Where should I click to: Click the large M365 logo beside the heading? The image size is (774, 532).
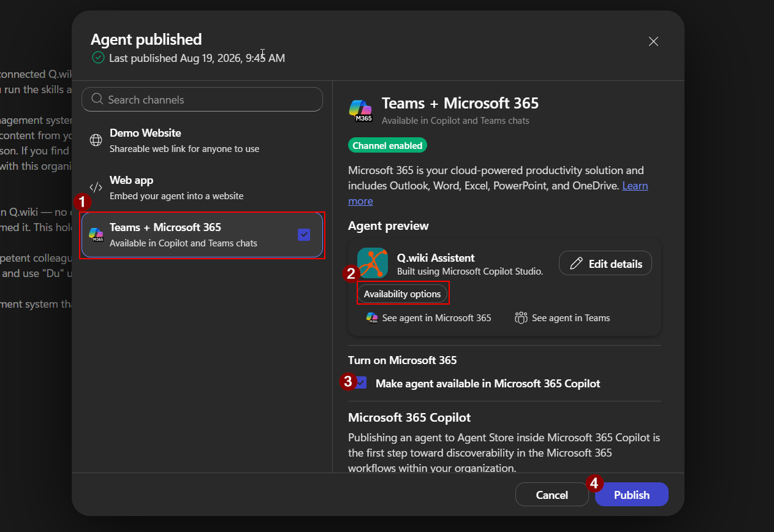[x=361, y=110]
